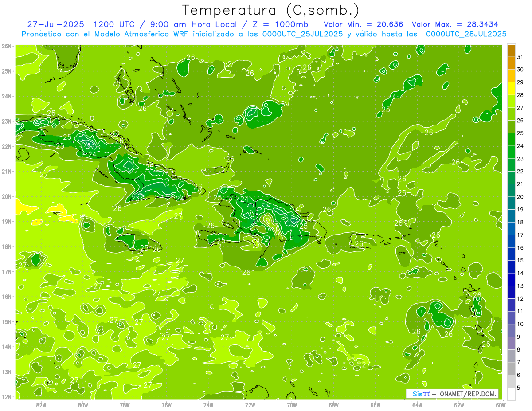The width and height of the screenshot is (532, 411).
Task: Click the 66W longitude axis label
Action: tap(375, 405)
